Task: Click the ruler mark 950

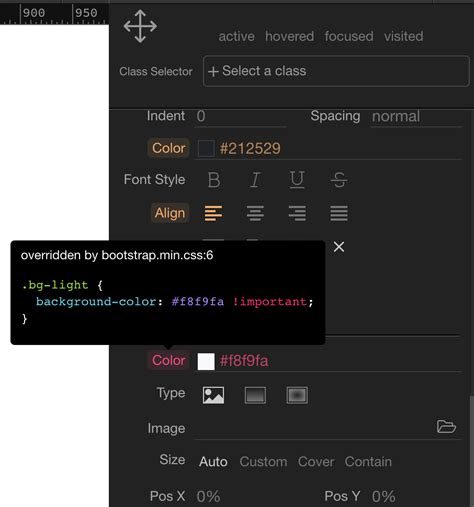Action: [86, 13]
